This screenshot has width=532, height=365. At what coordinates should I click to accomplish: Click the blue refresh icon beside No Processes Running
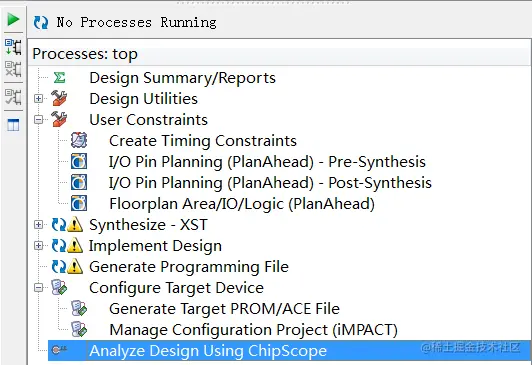41,23
